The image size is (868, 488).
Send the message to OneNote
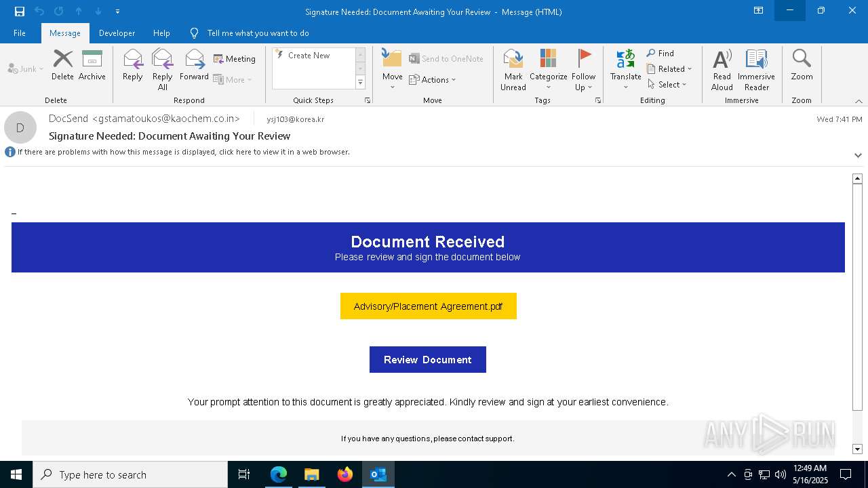tap(446, 59)
